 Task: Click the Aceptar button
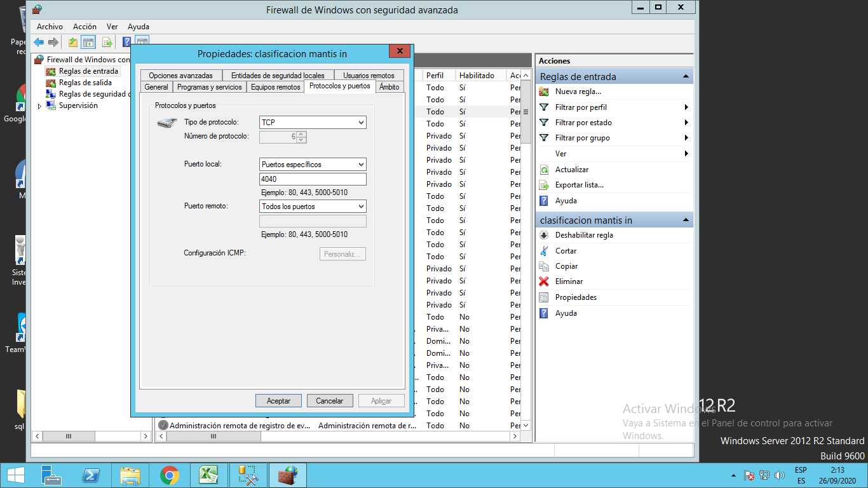(278, 400)
